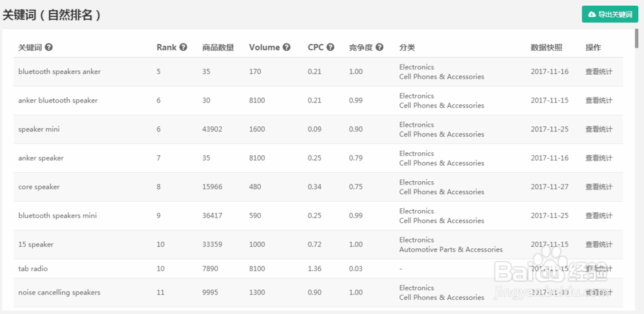Click product count 15966 for core speaker
644x314 pixels.
click(213, 186)
